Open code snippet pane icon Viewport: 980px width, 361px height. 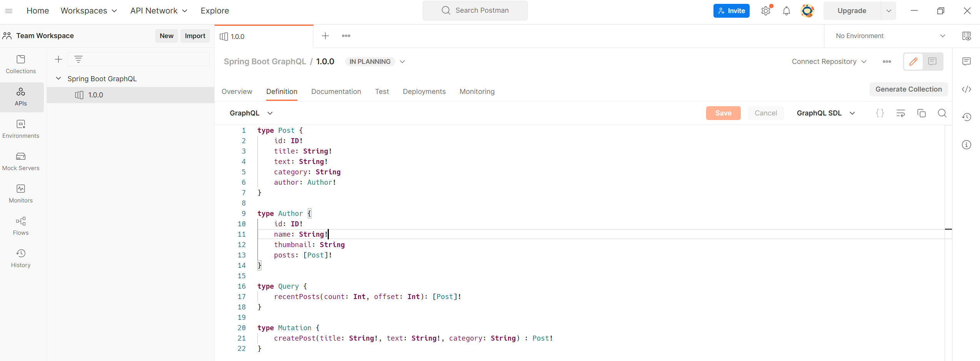(967, 89)
